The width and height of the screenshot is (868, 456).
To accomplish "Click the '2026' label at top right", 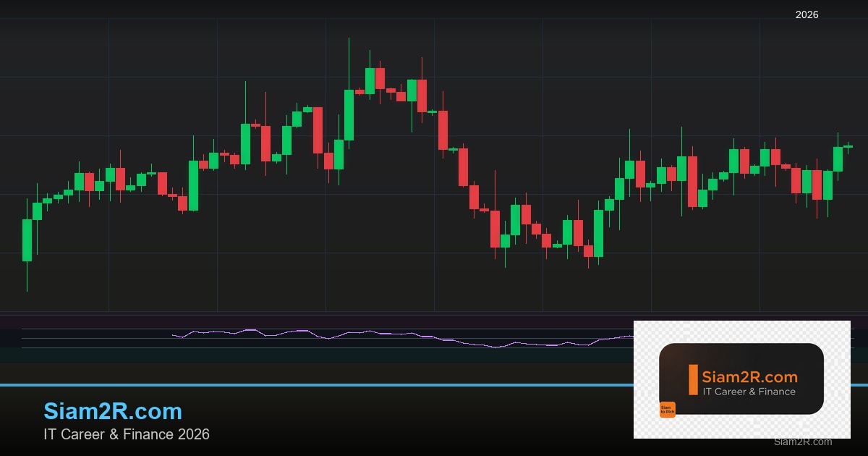I will pos(807,14).
